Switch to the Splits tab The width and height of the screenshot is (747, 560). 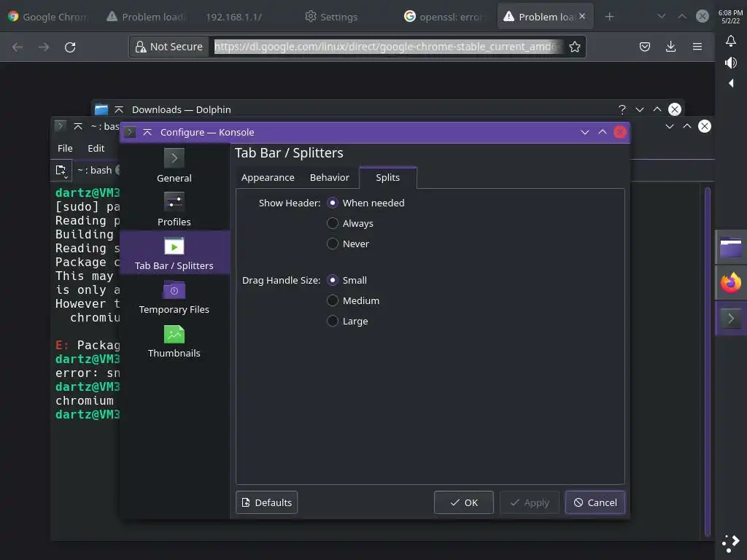tap(388, 178)
